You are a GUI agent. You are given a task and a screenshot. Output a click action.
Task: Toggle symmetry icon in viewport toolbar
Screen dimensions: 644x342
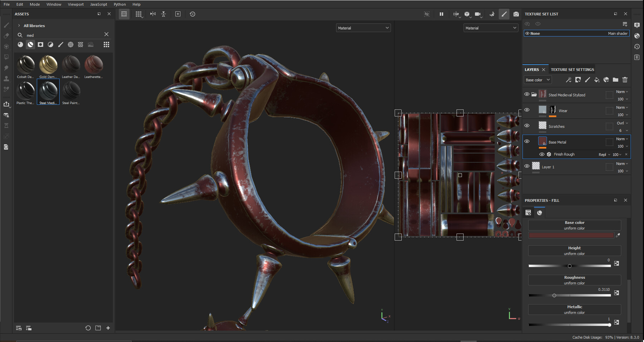click(153, 14)
